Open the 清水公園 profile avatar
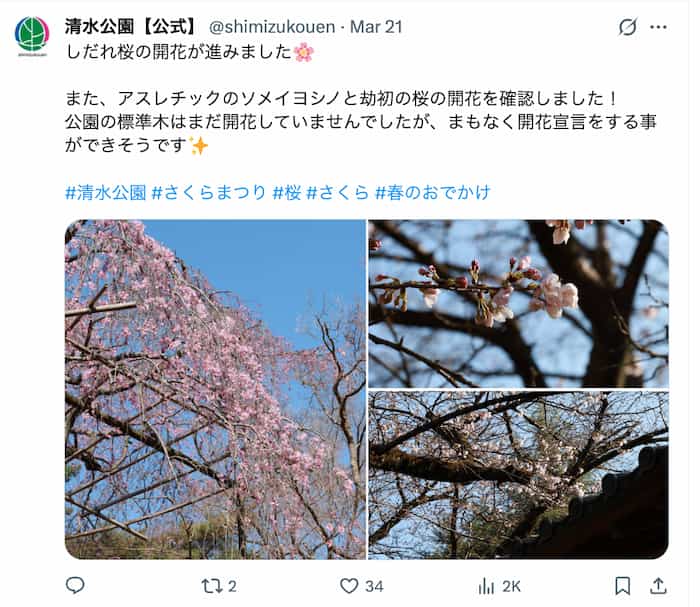700x607 pixels. coord(32,35)
